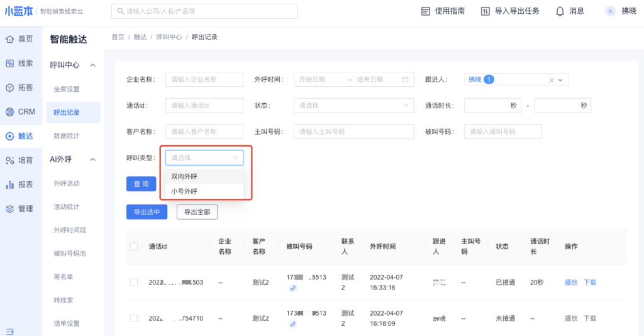Viewport: 644px width, 336px height.
Task: Toggle the select-all checkbox in table header
Action: point(134,246)
